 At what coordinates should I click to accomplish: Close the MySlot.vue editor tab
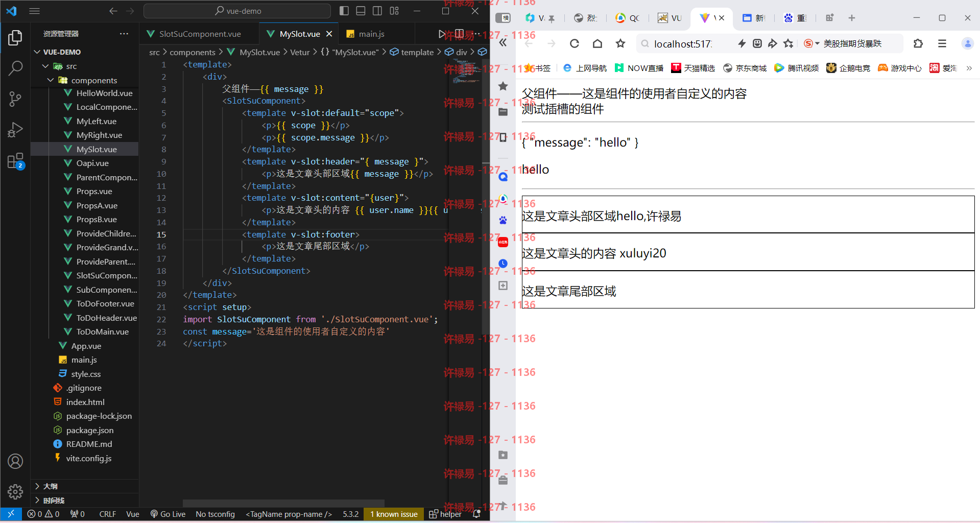coord(329,34)
